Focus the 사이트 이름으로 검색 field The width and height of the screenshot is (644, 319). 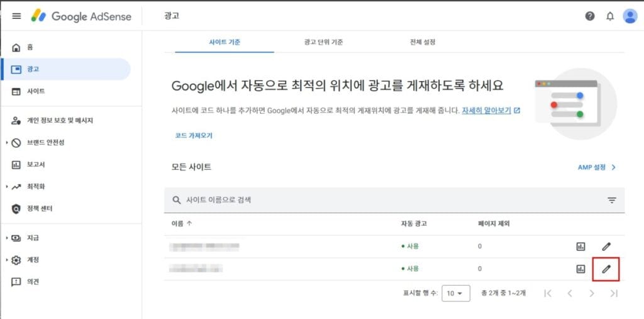(x=394, y=200)
